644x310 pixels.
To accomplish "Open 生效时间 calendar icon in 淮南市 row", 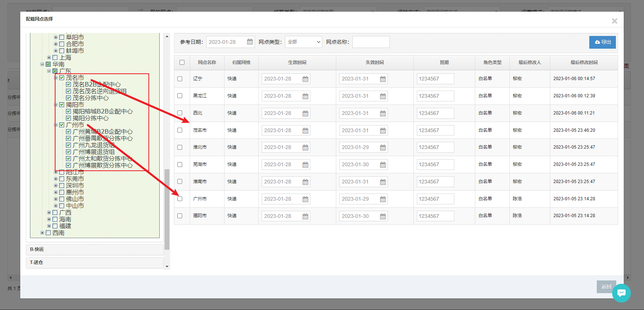I will 306,182.
